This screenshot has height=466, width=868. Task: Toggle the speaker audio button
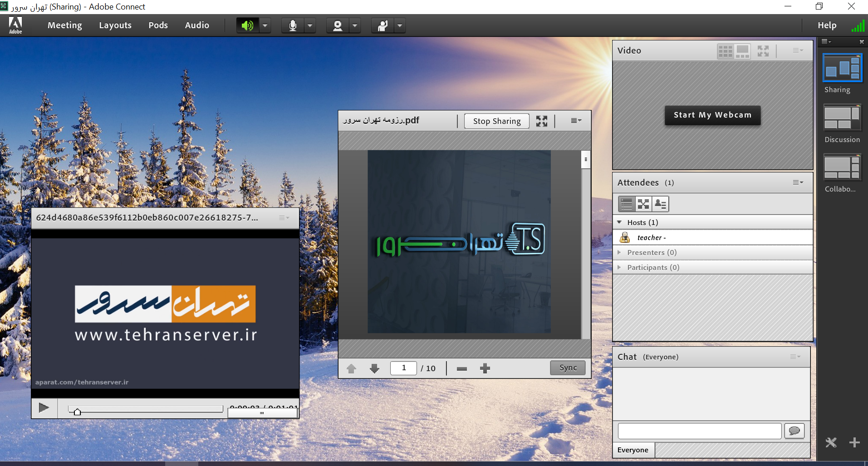click(x=247, y=25)
